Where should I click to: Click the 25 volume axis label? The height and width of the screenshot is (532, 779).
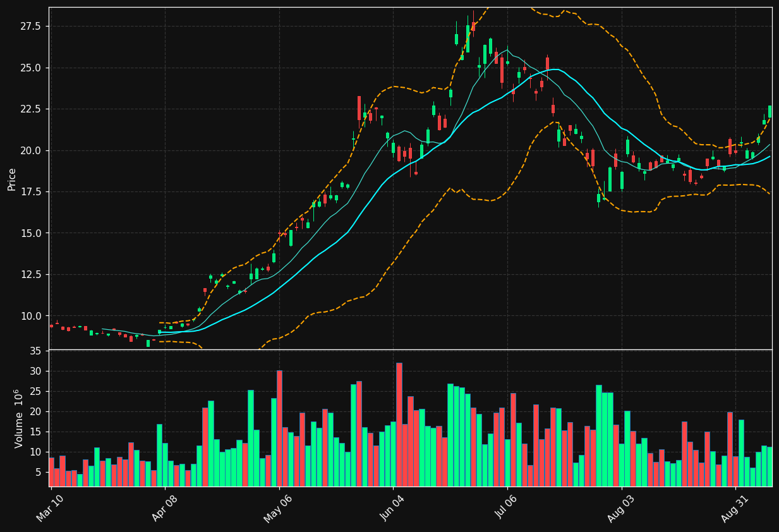click(36, 391)
